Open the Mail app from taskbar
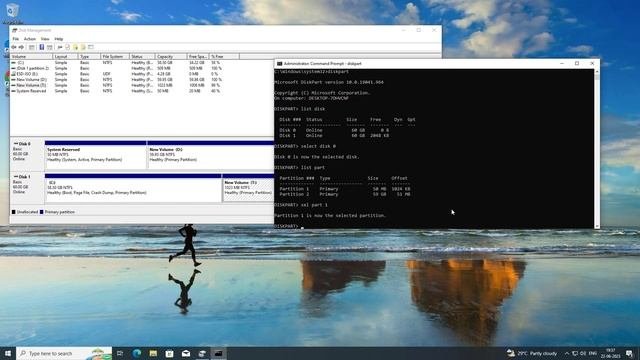The height and width of the screenshot is (360, 640). pos(186,353)
